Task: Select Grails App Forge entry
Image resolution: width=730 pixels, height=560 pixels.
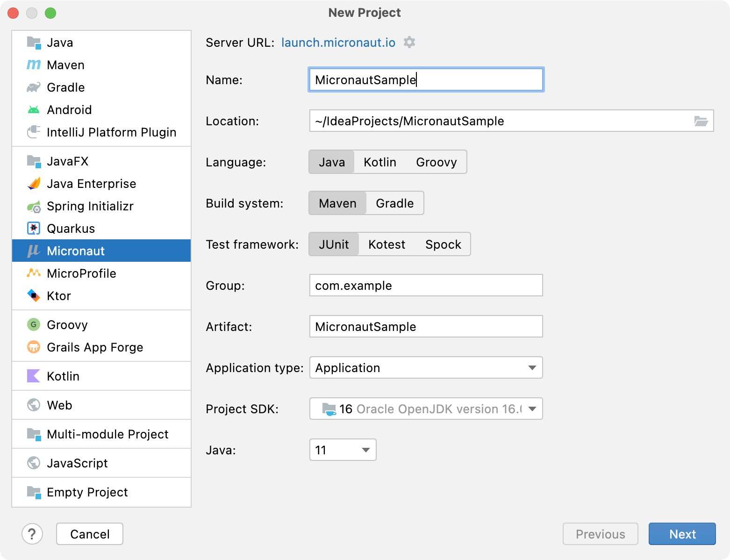Action: (x=101, y=347)
